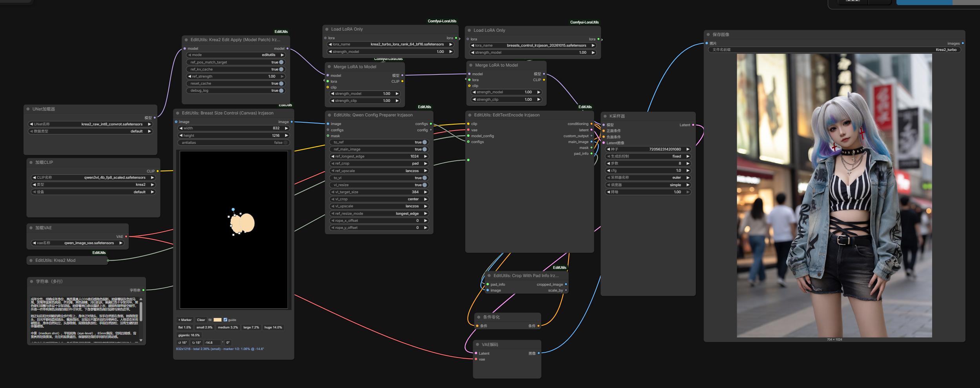Open 采样器名称 dropdown showing euler
Screen dimensions: 980x388
pos(648,178)
